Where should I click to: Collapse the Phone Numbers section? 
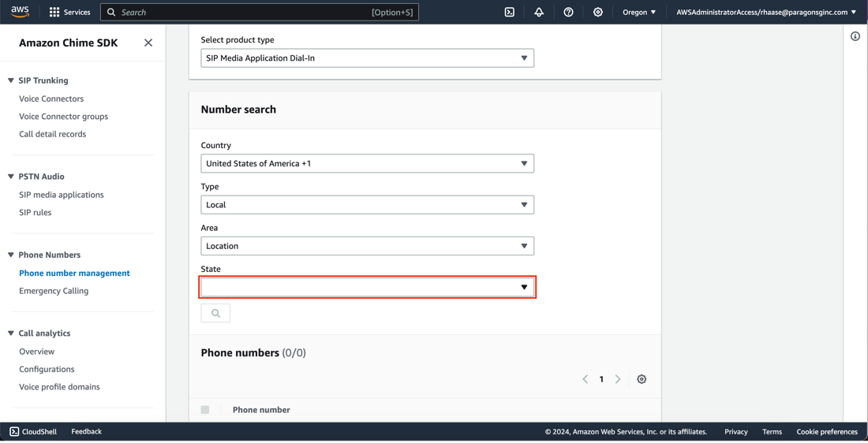[10, 255]
